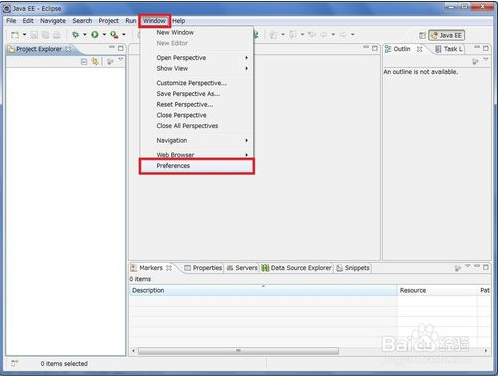Click the forward navigation arrow icon

343,34
